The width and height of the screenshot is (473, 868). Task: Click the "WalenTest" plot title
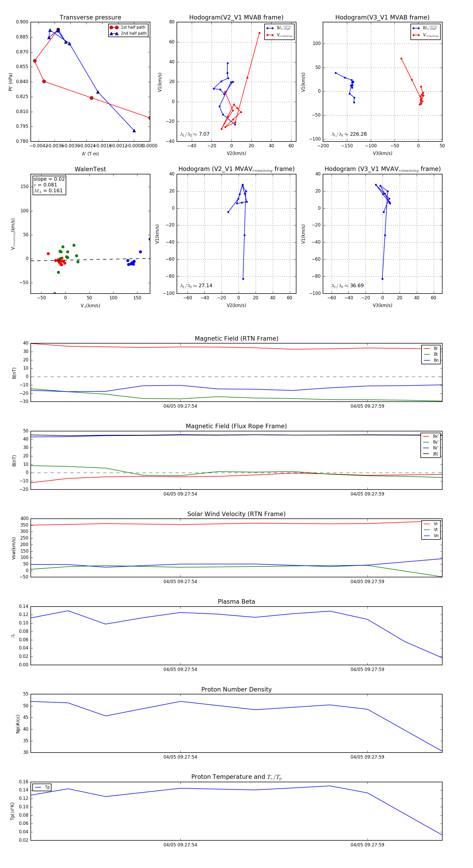(90, 169)
